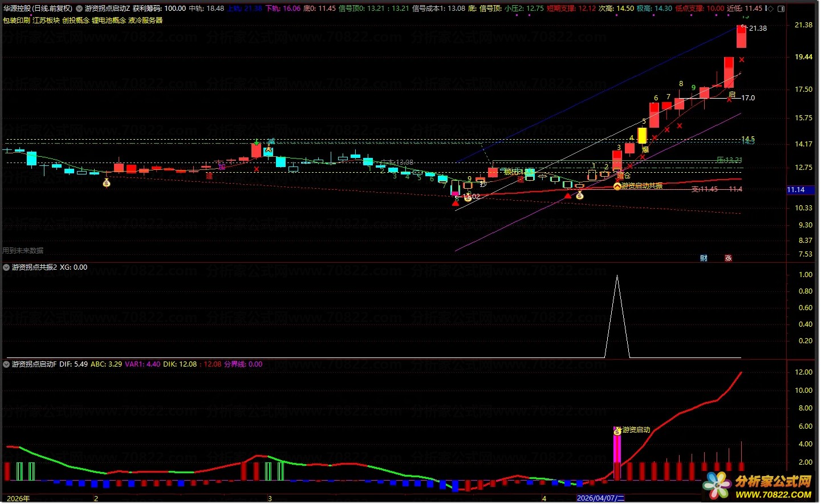Viewport: 821px width, 504px height.
Task: Click the red triangle next to April money bag
Action: [x=567, y=196]
